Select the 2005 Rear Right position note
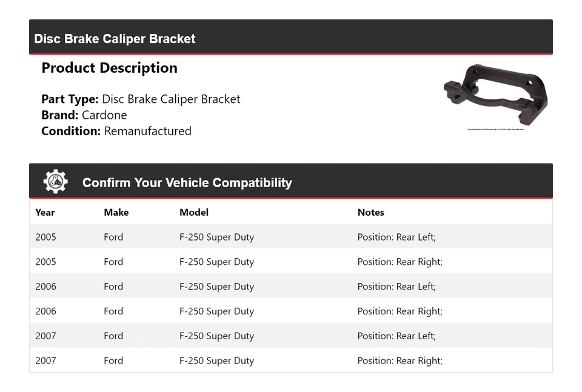582x392 pixels. click(400, 262)
